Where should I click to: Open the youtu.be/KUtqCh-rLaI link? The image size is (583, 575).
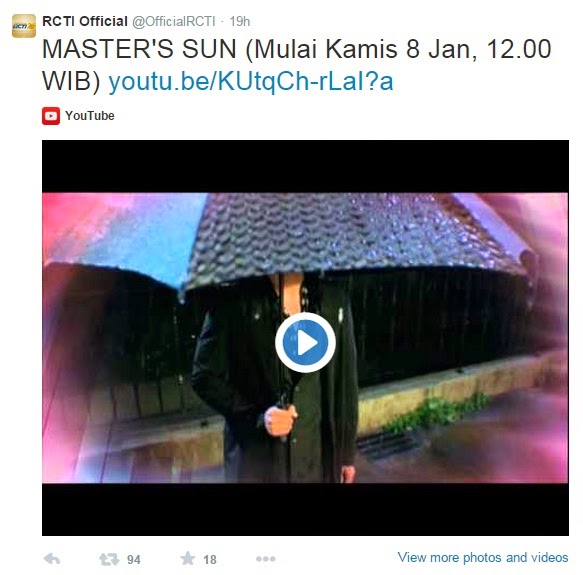[251, 81]
